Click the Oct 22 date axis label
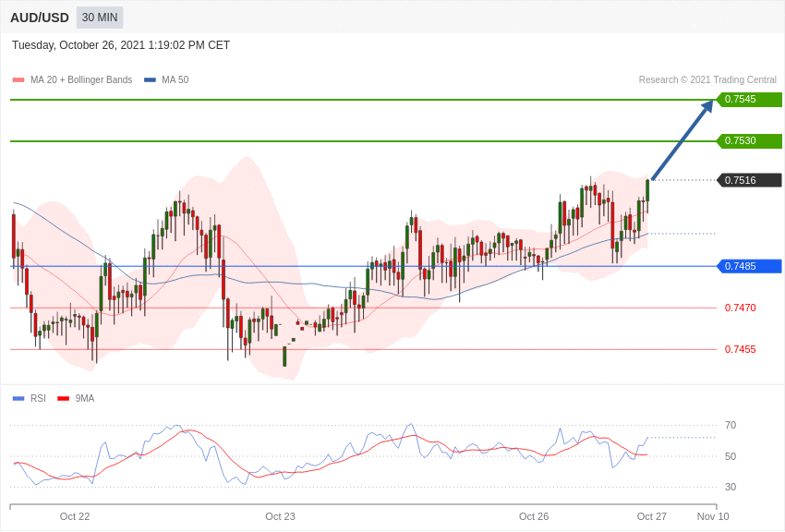This screenshot has height=532, width=785. (75, 516)
